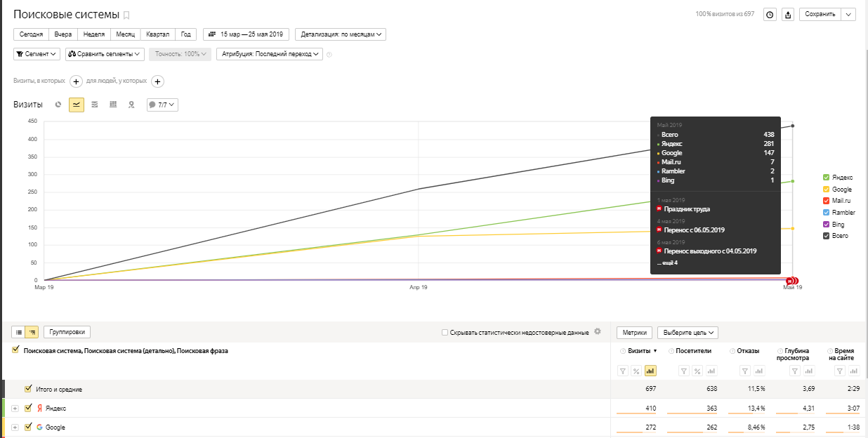Click the export report icon
Viewport: 868px width, 438px height.
[788, 15]
